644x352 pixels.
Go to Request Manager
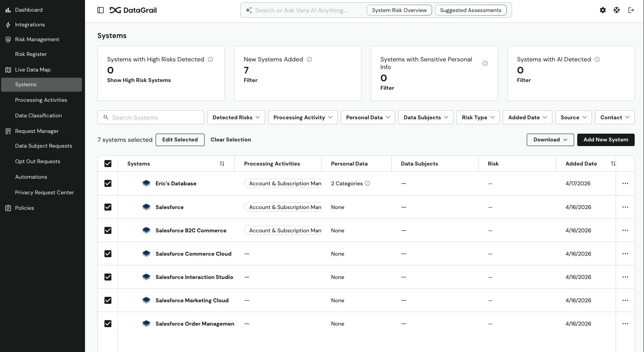click(37, 131)
